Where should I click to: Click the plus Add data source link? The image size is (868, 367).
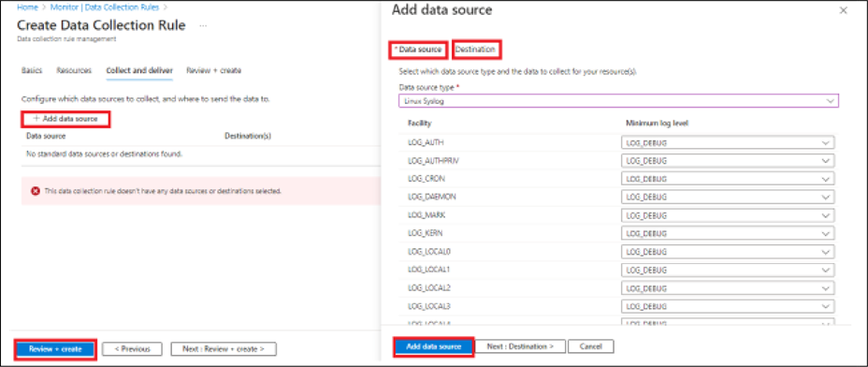point(65,119)
